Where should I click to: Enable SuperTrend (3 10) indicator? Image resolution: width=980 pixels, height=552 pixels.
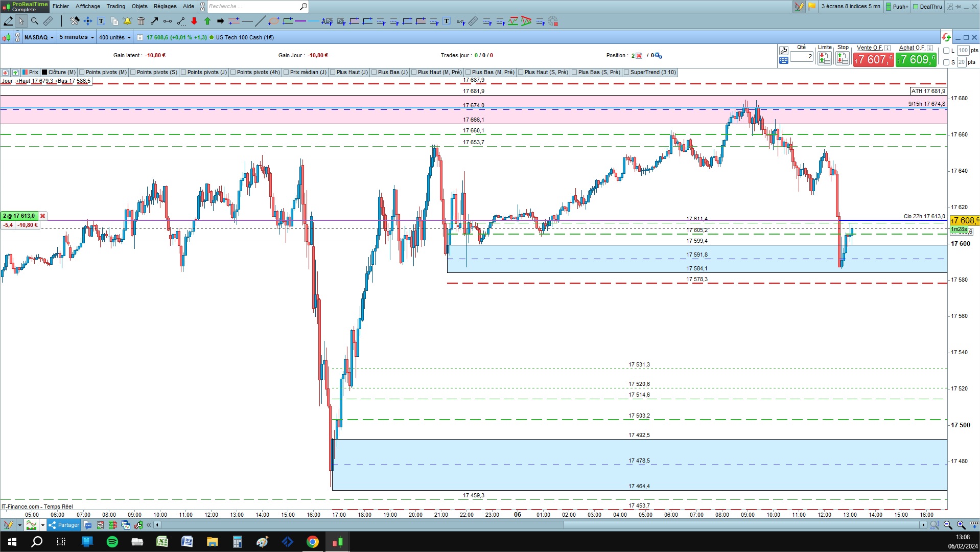[x=650, y=73]
